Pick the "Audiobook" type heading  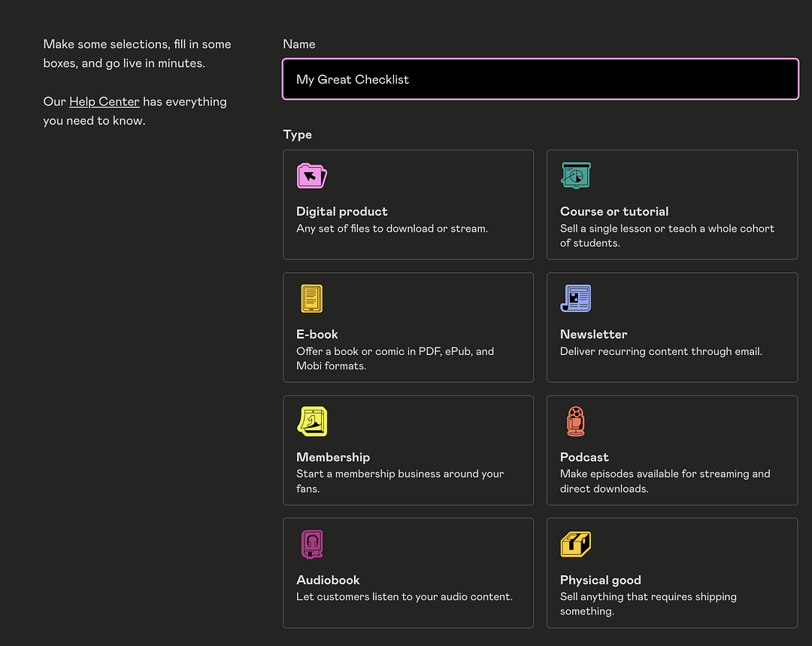328,580
